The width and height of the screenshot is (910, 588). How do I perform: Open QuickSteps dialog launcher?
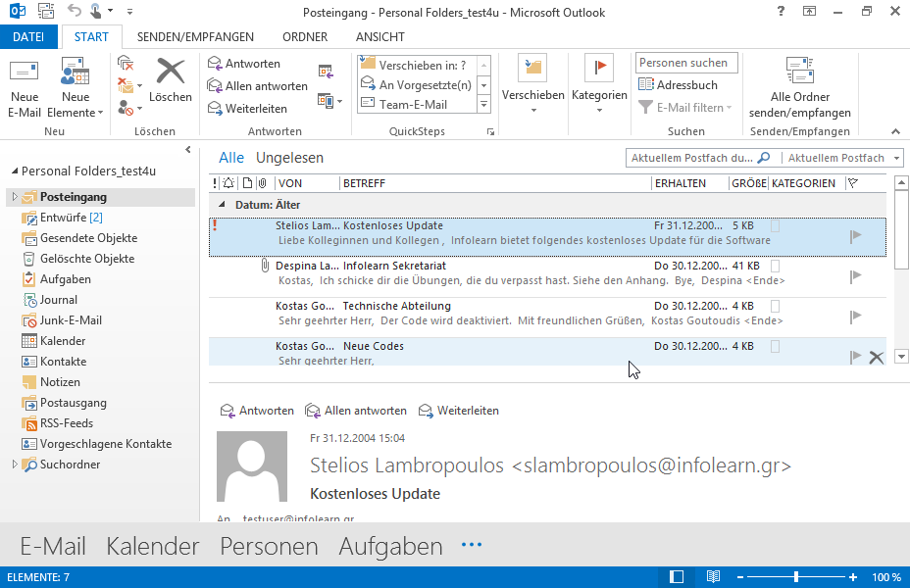[x=490, y=132]
